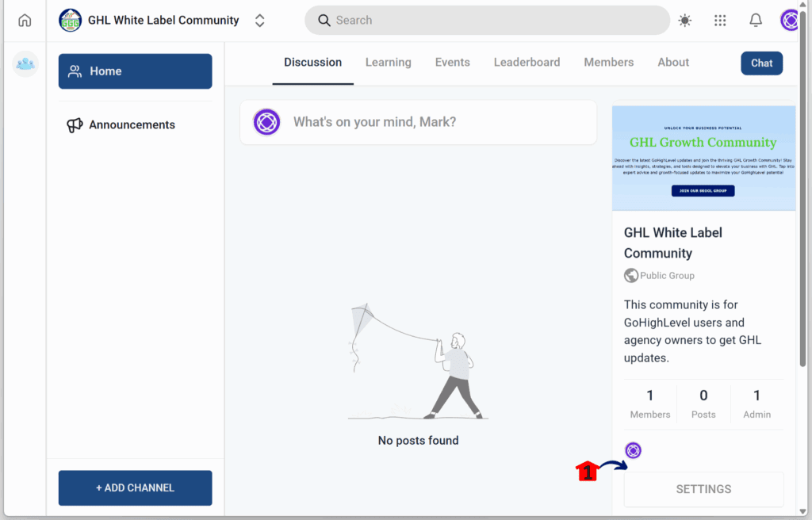Click the avatar beside the post composer

point(266,122)
